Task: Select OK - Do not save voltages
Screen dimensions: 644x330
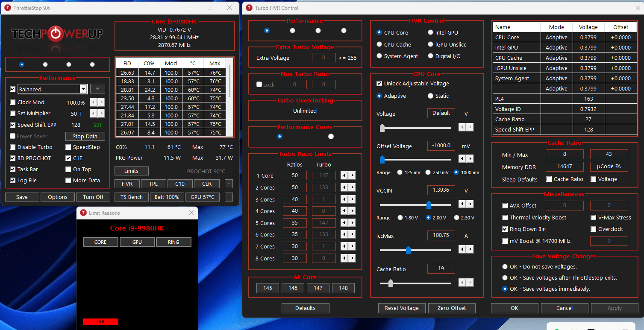Action: click(505, 266)
